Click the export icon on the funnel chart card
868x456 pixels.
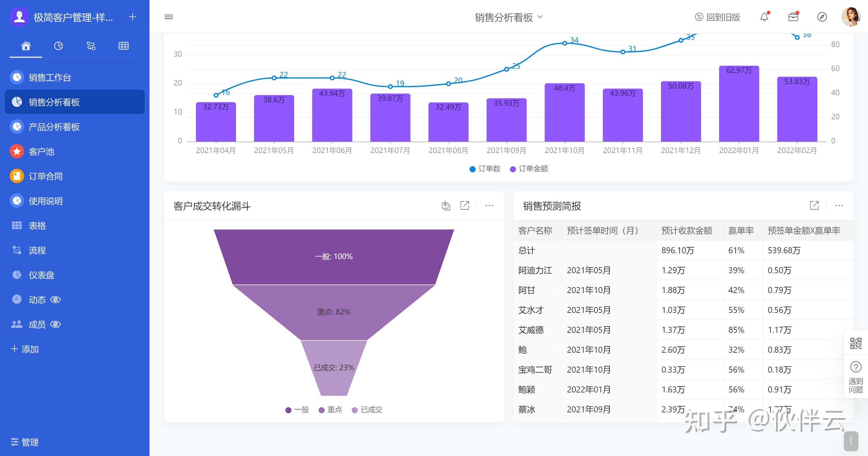pyautogui.click(x=446, y=205)
